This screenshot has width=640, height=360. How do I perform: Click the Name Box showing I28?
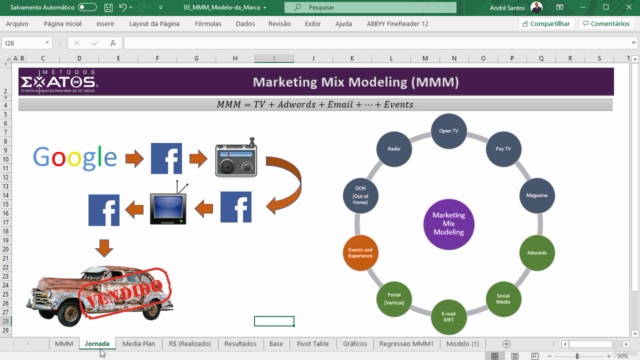click(x=22, y=43)
